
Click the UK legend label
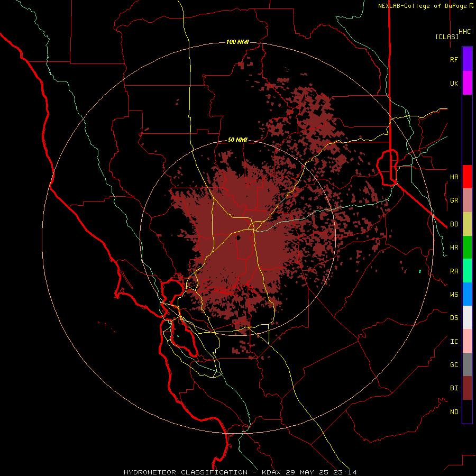click(x=454, y=83)
